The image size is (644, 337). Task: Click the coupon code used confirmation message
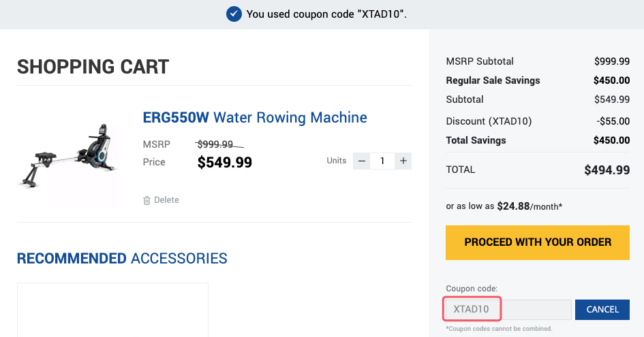(326, 14)
